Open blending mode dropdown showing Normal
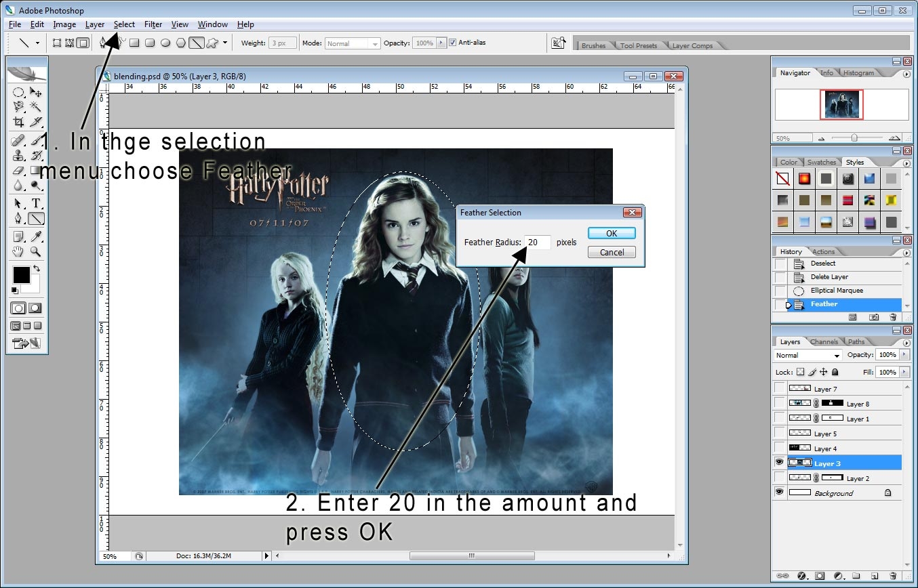The width and height of the screenshot is (918, 588). point(808,355)
